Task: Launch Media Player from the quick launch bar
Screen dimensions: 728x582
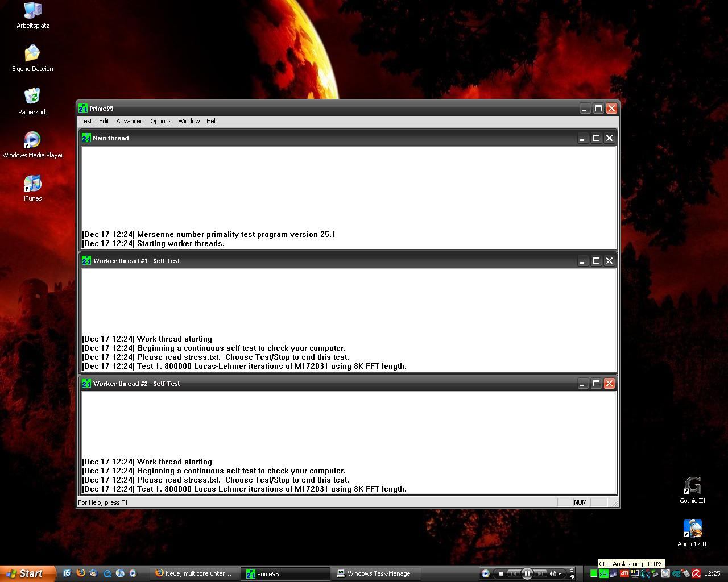Action: [x=133, y=573]
